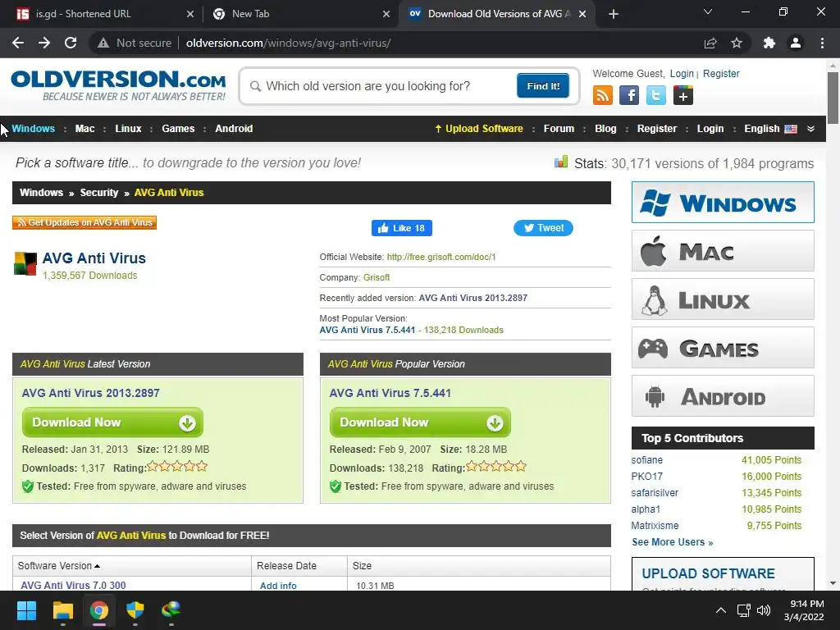
Task: Switch to the New Tab tab
Action: (300, 14)
